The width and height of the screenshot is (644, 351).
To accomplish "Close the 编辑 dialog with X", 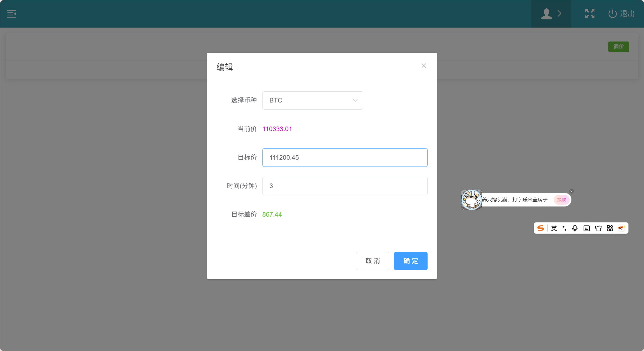I will [424, 66].
